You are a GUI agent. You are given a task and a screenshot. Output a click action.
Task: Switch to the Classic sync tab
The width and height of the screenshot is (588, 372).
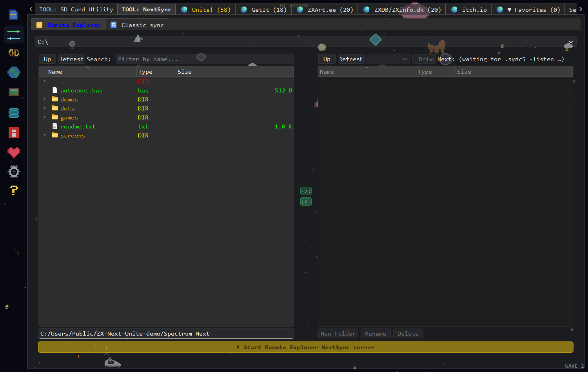coord(137,25)
